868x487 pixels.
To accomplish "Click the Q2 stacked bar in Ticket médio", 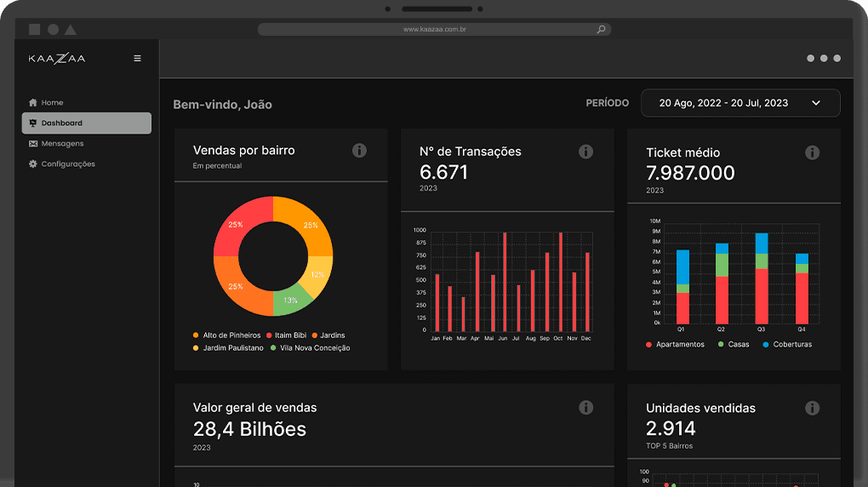I will point(722,284).
